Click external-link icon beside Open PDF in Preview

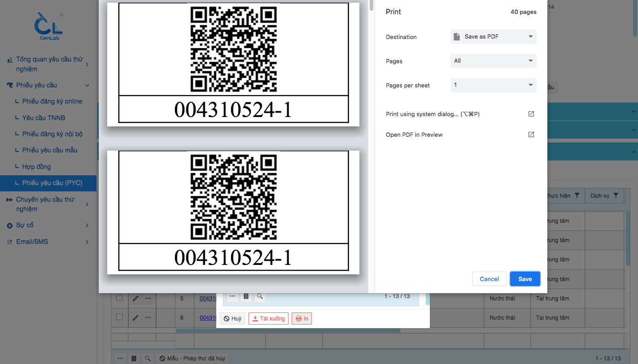pyautogui.click(x=531, y=134)
